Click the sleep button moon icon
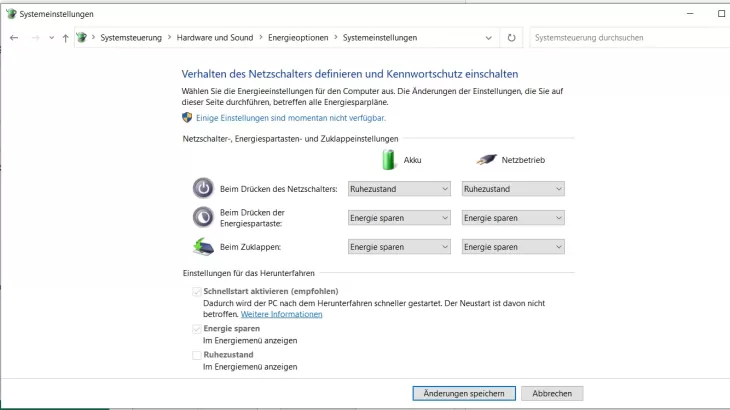 pos(203,217)
